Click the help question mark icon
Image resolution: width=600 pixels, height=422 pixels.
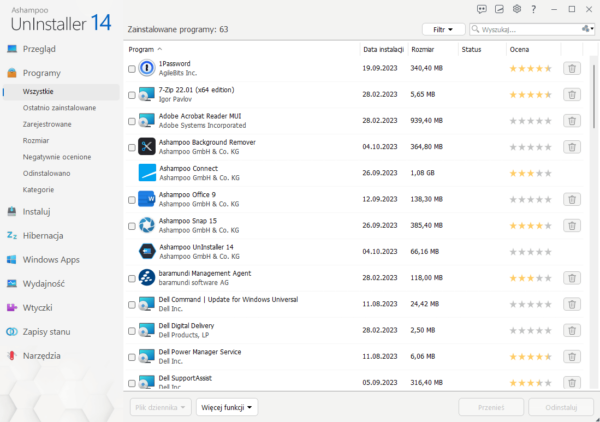pos(535,9)
